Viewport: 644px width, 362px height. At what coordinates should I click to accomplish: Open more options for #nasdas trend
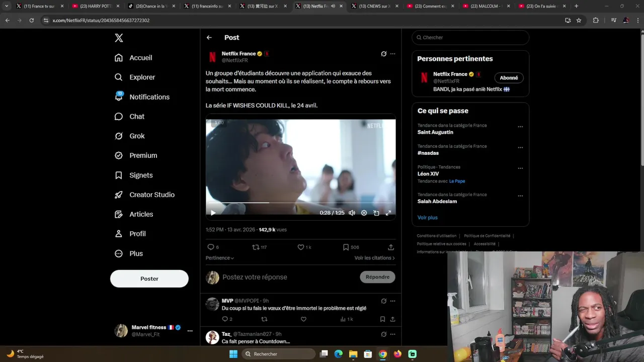point(520,147)
